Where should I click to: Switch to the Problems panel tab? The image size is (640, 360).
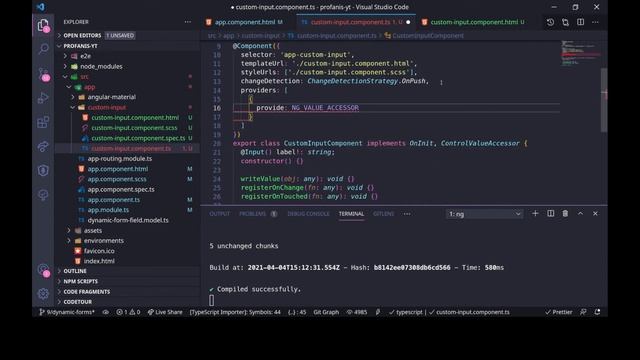point(258,214)
